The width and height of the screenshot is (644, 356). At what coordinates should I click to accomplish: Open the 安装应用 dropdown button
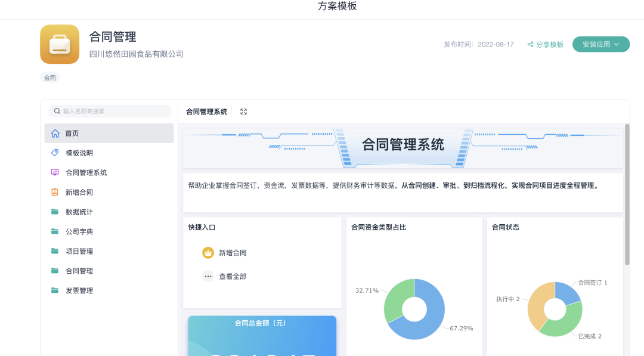click(601, 44)
